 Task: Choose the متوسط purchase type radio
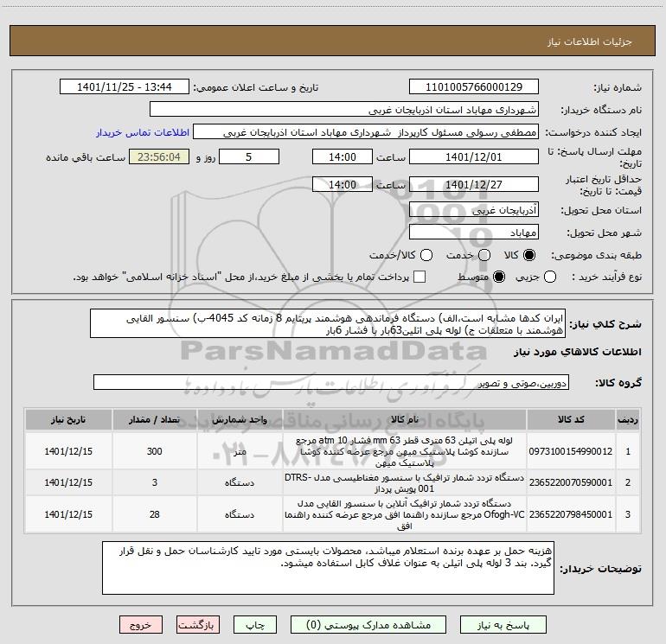499,277
